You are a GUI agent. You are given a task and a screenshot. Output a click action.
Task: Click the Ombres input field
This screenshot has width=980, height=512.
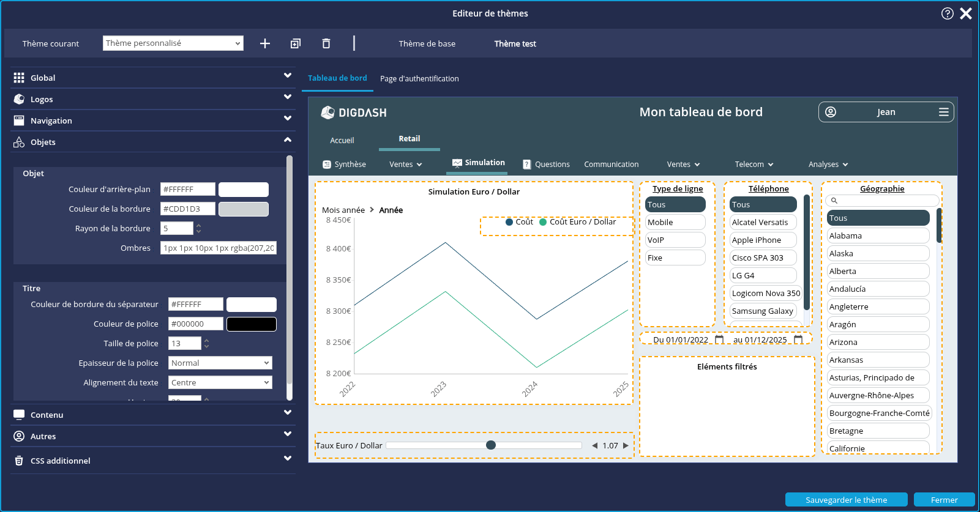point(218,248)
